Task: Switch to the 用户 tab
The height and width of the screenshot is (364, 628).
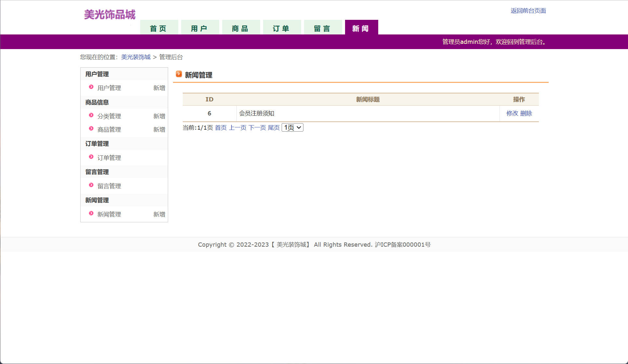Action: (200, 29)
